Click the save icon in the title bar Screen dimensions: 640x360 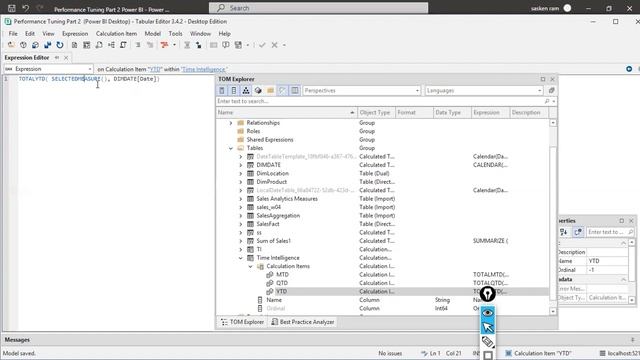[12, 8]
